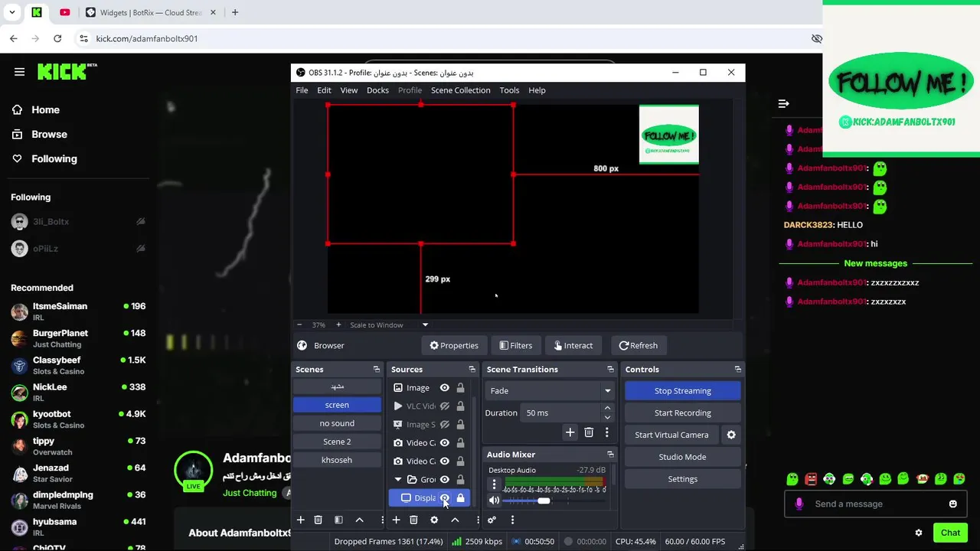Open emoji picker in chat message box
Screen dimensions: 980x551
coord(952,504)
